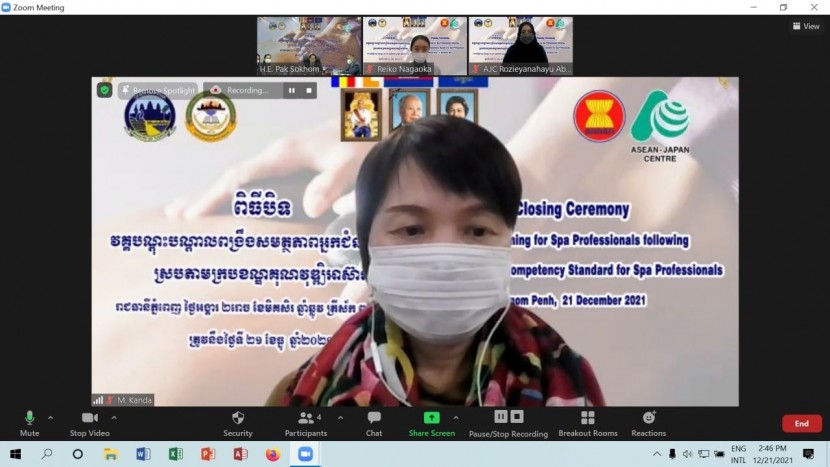Click the encryption shield icon
This screenshot has width=830, height=467.
[x=104, y=90]
